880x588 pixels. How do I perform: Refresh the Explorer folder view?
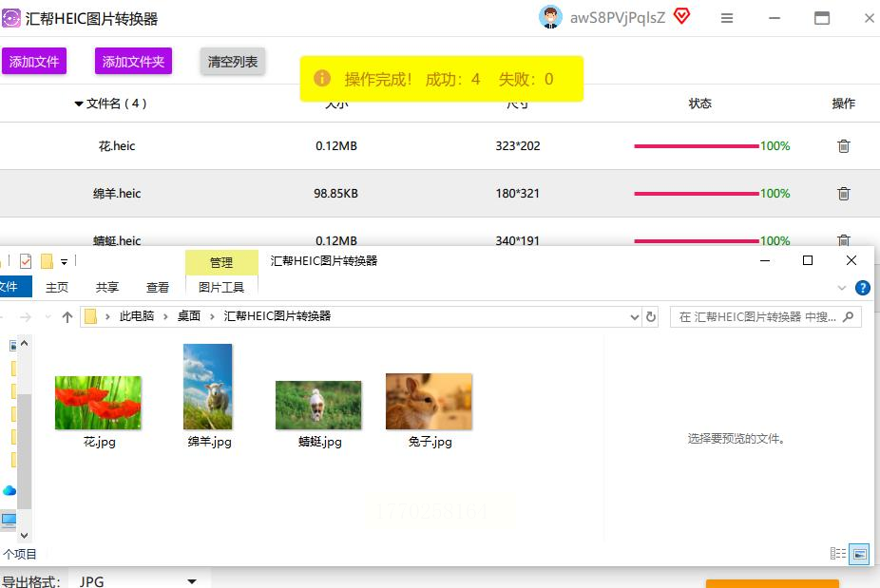click(x=651, y=317)
